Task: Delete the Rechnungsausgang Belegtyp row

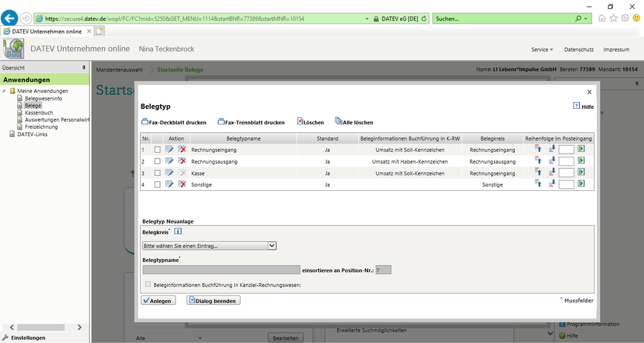Action: click(182, 161)
